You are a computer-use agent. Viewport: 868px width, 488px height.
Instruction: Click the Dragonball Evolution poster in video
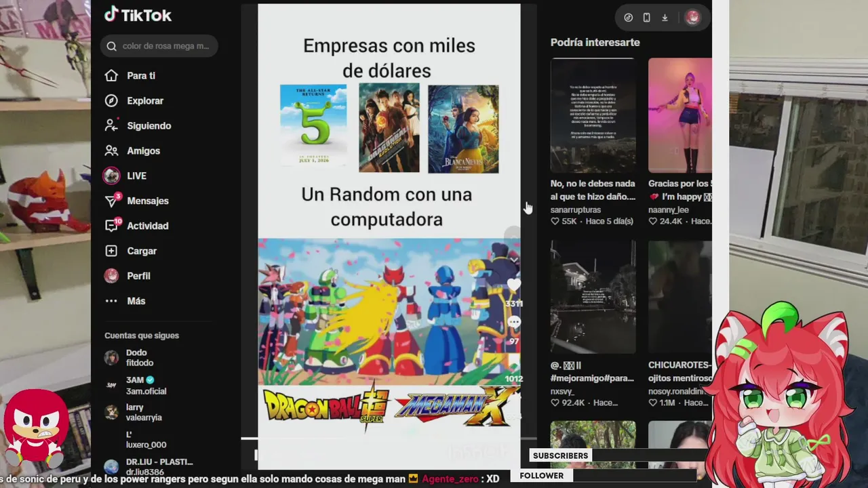click(389, 127)
